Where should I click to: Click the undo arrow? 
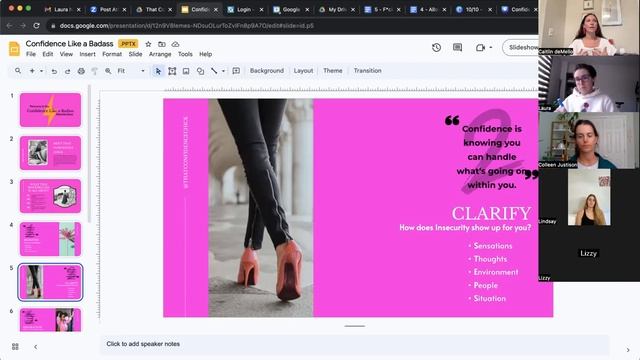[54, 71]
